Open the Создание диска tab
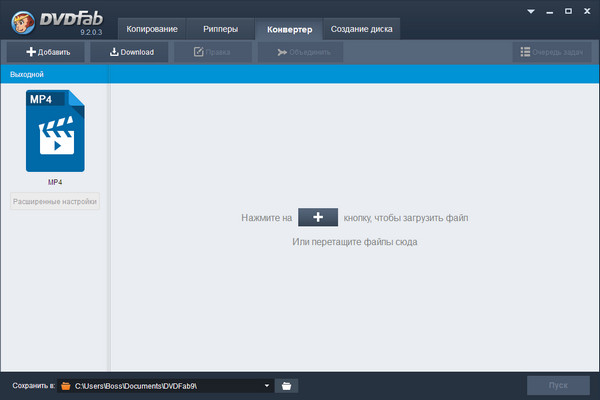Screen dimensions: 600x400 363,29
